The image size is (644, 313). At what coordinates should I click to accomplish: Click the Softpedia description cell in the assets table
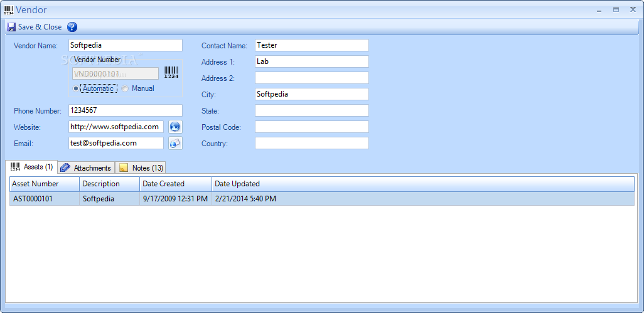click(x=110, y=199)
